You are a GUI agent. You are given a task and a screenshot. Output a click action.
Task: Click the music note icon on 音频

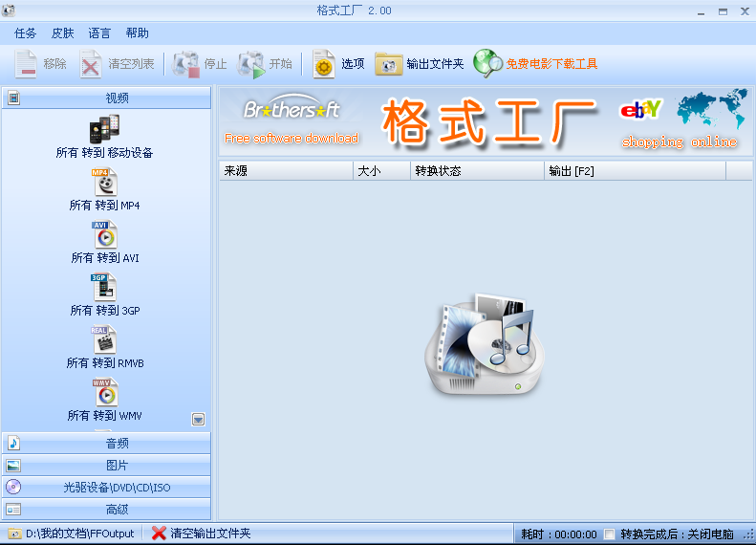coord(13,443)
